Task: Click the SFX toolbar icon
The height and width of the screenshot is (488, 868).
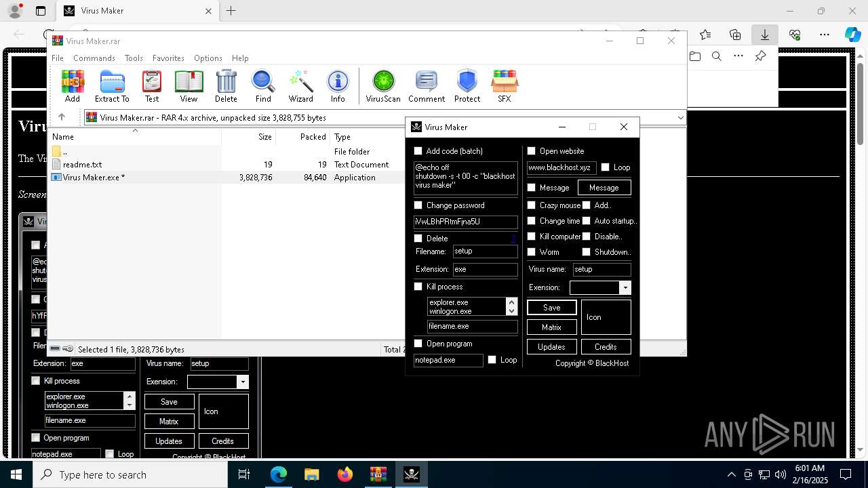Action: 505,86
